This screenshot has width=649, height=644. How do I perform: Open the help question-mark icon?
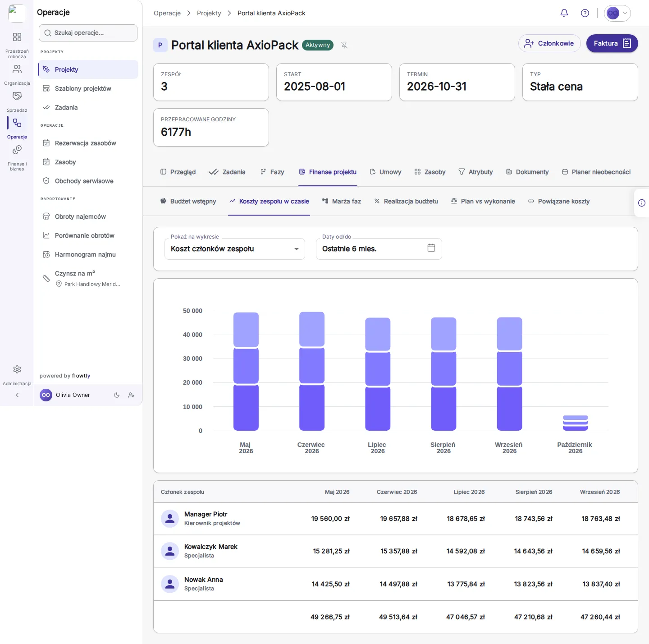585,13
